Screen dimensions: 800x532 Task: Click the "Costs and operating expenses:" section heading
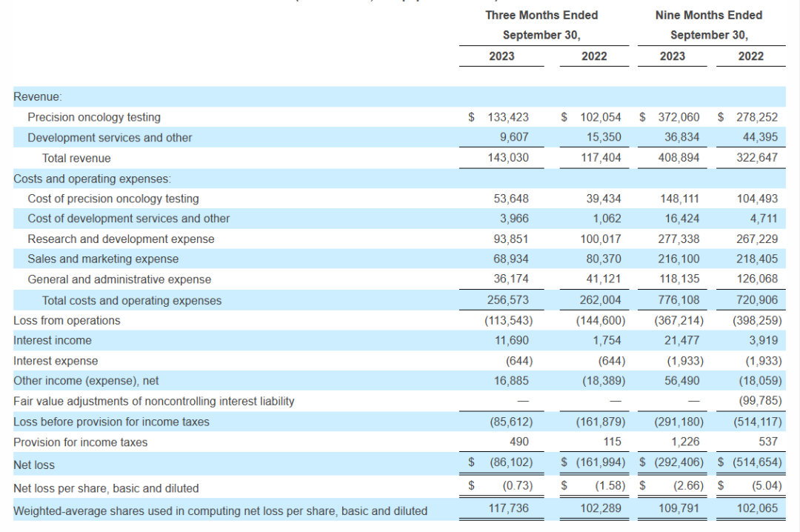pos(93,179)
